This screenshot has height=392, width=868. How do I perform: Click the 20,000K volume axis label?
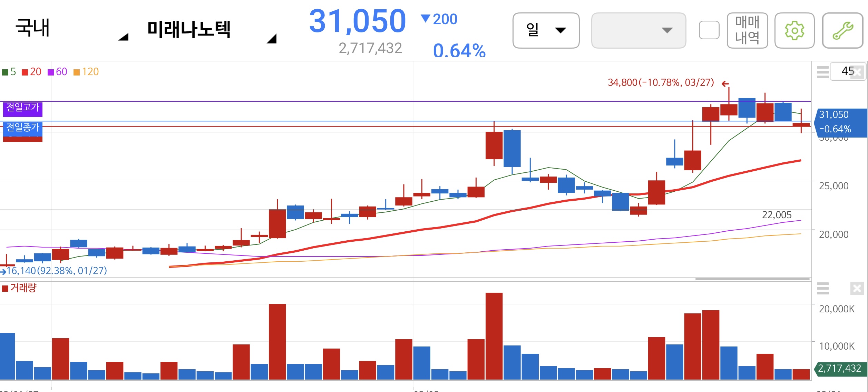[x=837, y=309]
